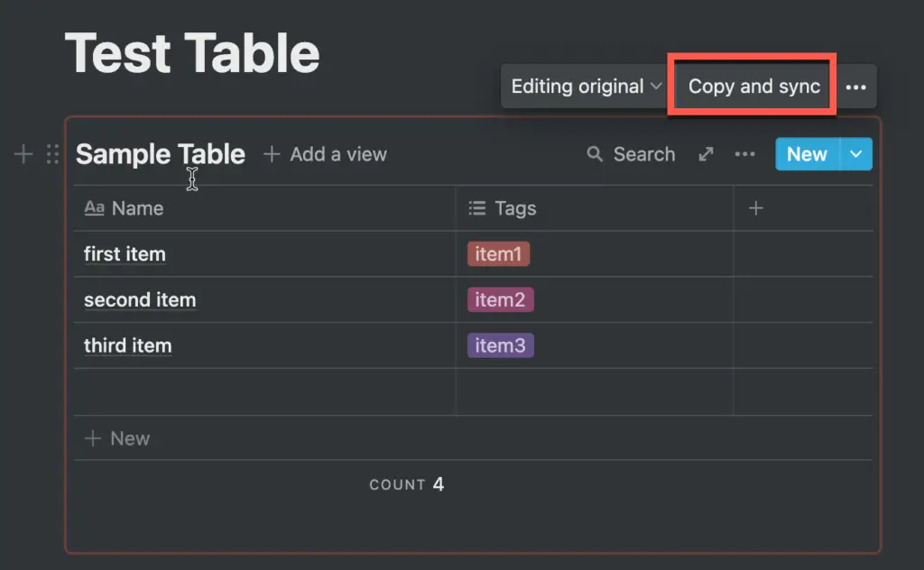
Task: Open the Tags column header menu
Action: (x=595, y=207)
